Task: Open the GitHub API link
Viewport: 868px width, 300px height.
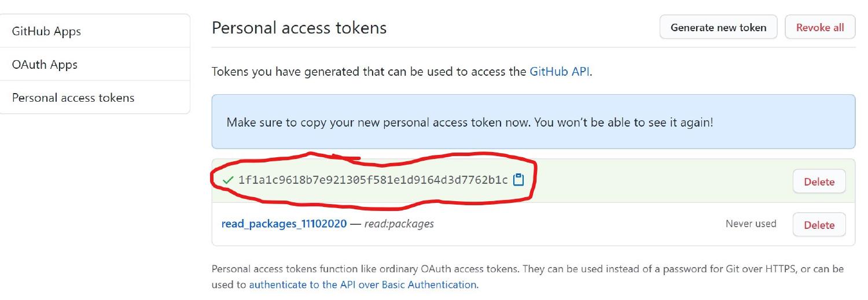Action: [x=559, y=72]
